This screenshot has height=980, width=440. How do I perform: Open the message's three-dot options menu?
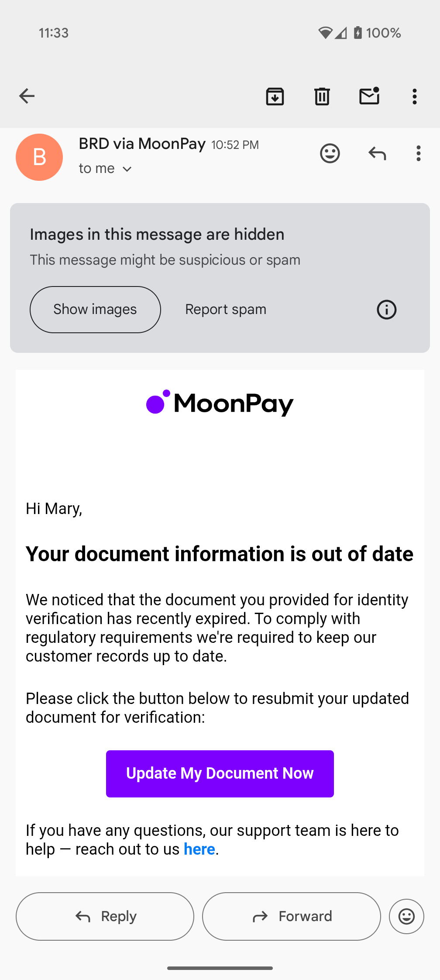pos(419,153)
